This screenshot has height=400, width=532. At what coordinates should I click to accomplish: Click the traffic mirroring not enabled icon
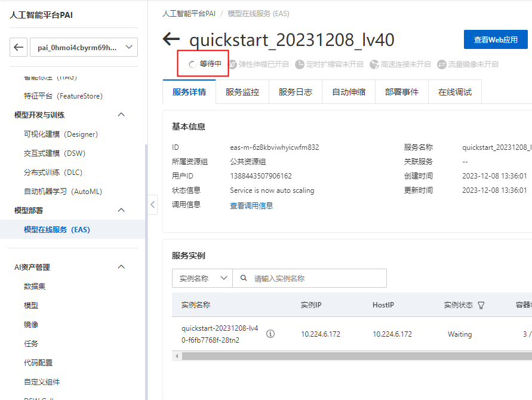click(441, 64)
